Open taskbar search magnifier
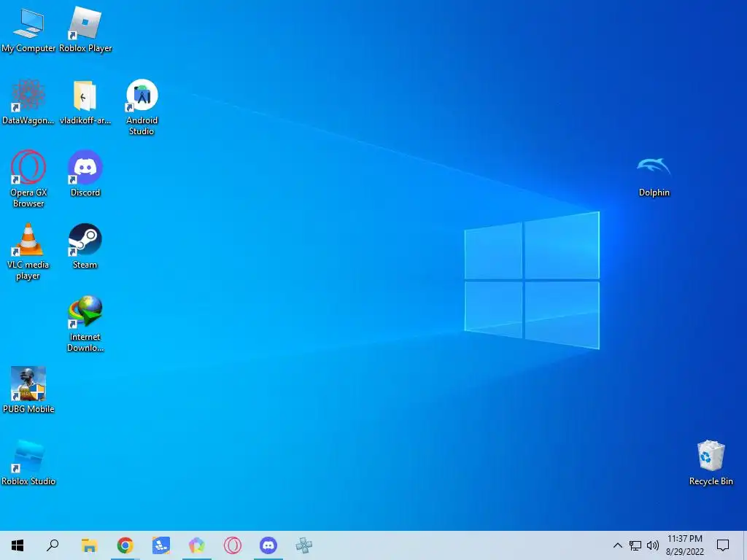Image resolution: width=747 pixels, height=560 pixels. point(53,545)
